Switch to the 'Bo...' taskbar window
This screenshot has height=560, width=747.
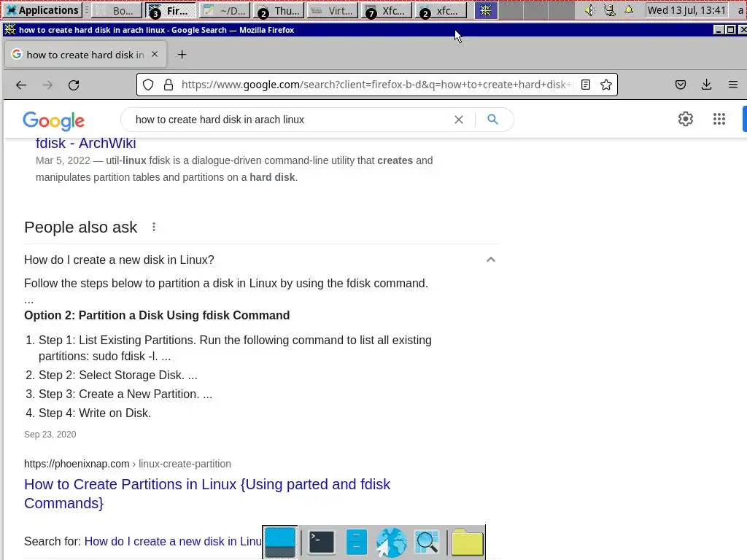pyautogui.click(x=117, y=10)
